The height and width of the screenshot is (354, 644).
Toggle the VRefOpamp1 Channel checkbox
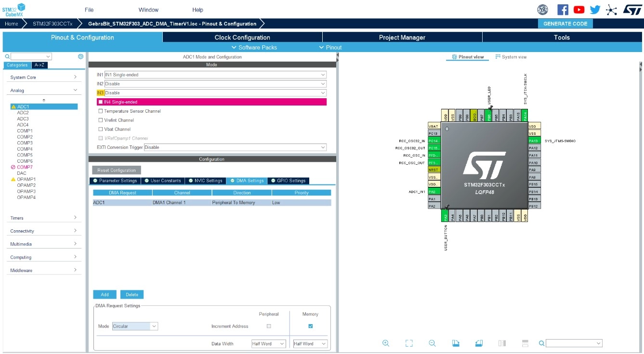point(101,138)
